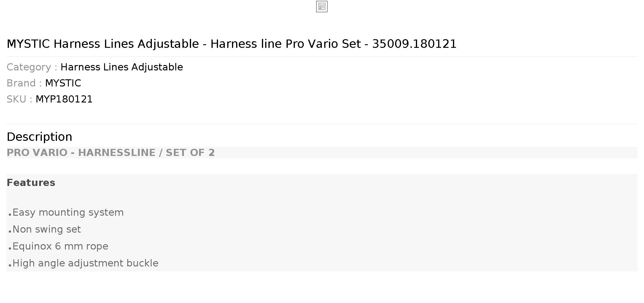Click the product title heading text
The height and width of the screenshot is (303, 644).
231,44
